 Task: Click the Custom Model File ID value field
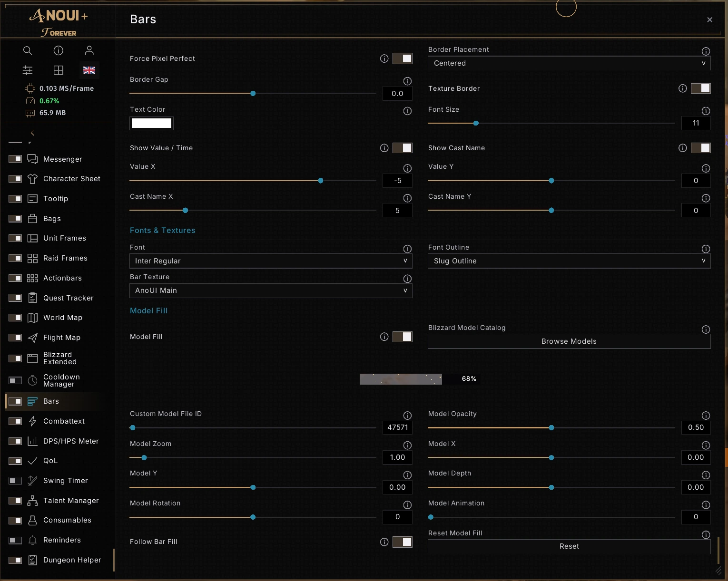[398, 427]
